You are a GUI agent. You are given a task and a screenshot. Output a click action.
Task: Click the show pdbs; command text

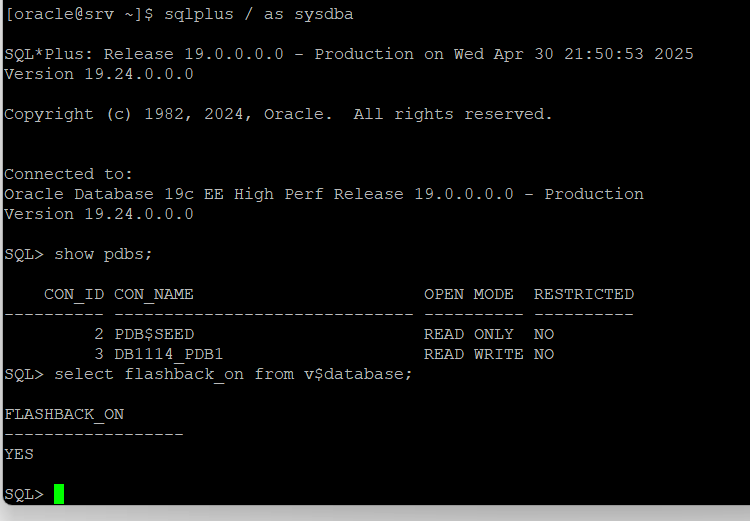click(103, 254)
